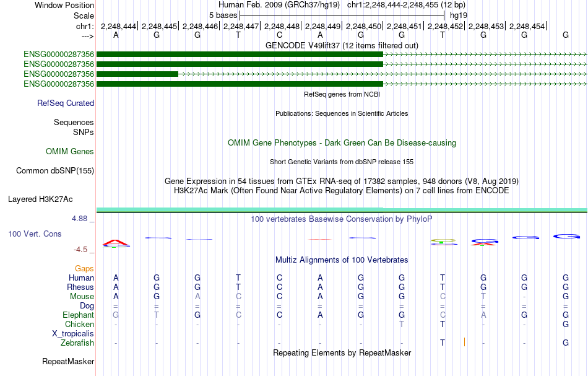Click the red A conservation logo peak
The width and height of the screenshot is (588, 376).
click(x=116, y=243)
